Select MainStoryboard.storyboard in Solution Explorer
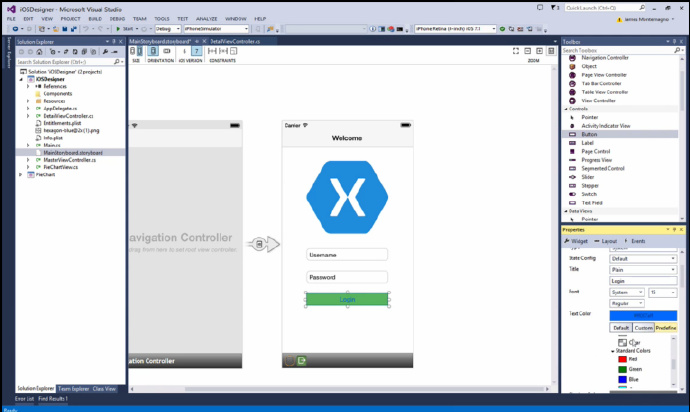 (73, 153)
